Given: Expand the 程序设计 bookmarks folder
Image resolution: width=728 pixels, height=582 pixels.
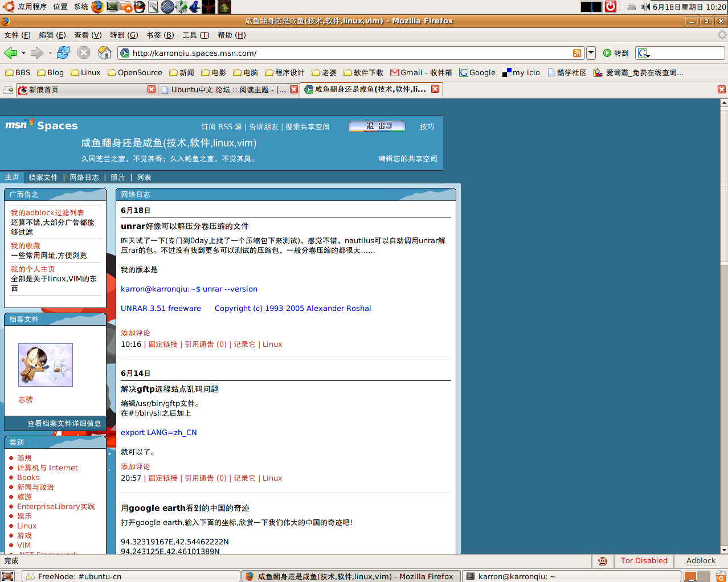Looking at the screenshot, I should pyautogui.click(x=284, y=73).
